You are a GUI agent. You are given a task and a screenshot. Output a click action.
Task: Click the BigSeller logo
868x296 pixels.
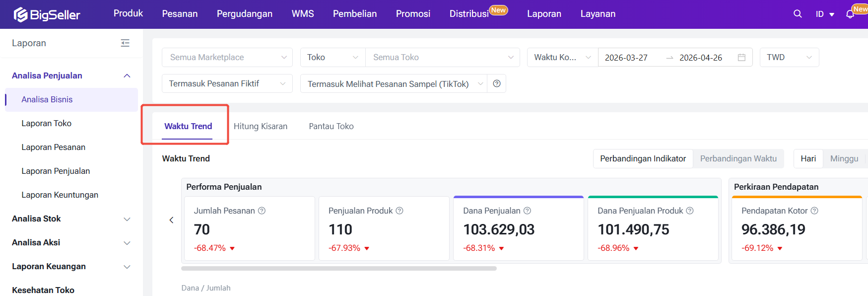pyautogui.click(x=47, y=14)
